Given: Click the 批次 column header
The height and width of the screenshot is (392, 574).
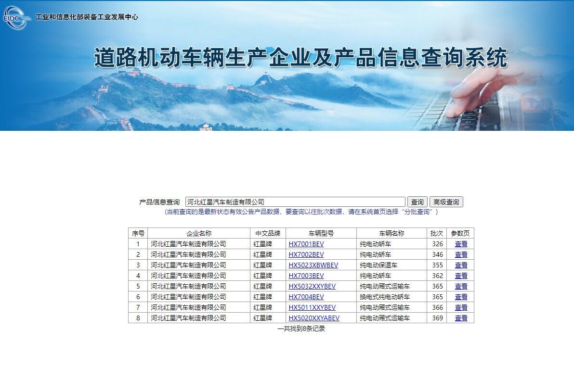Looking at the screenshot, I should 436,233.
